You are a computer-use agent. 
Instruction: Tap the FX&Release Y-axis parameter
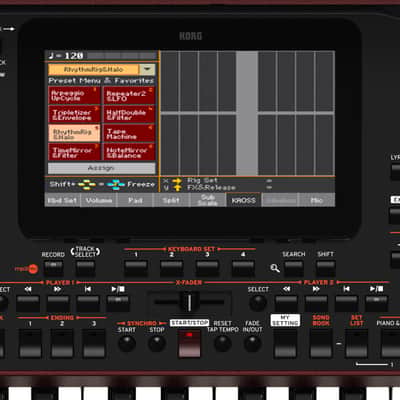tap(211, 188)
